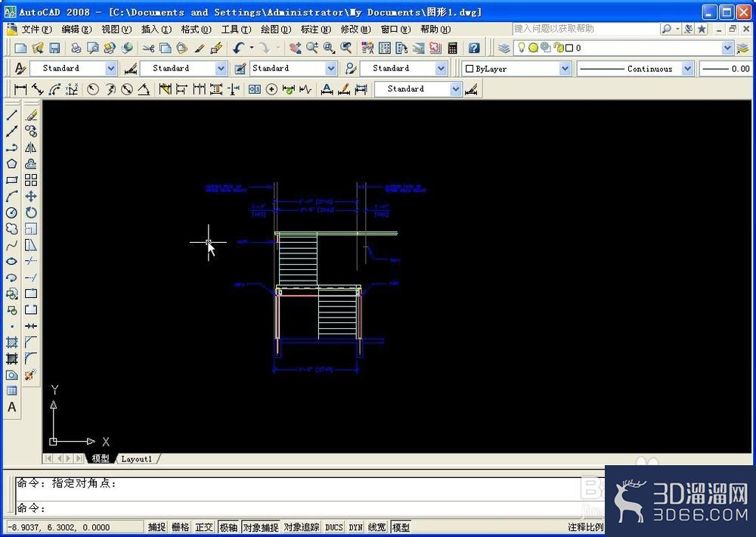
Task: Click the 线宽 lineweight status button
Action: 376,527
